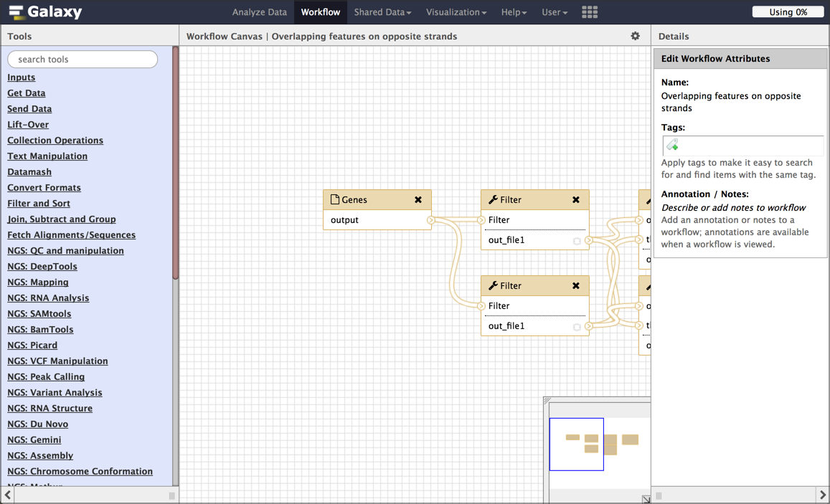Click the Using 0% quota indicator
The height and width of the screenshot is (504, 830).
click(788, 11)
